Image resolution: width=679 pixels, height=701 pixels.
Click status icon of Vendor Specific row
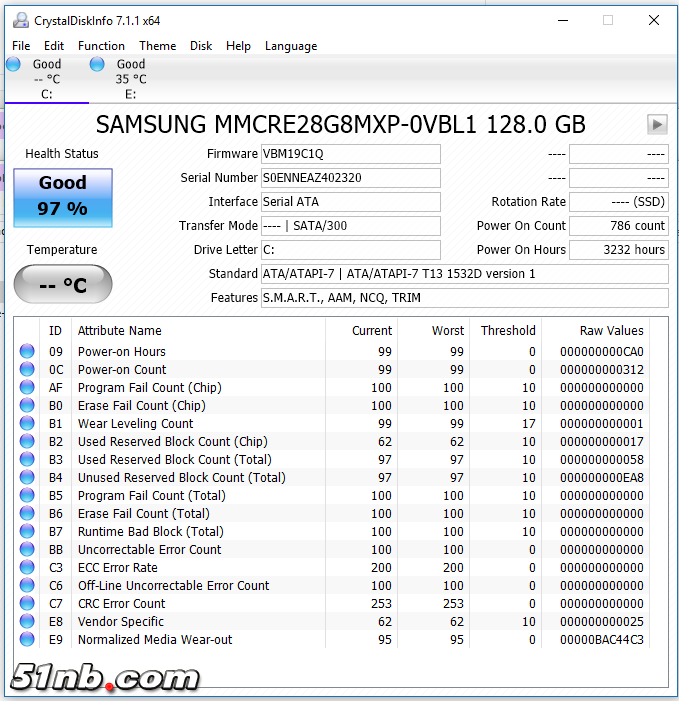27,621
